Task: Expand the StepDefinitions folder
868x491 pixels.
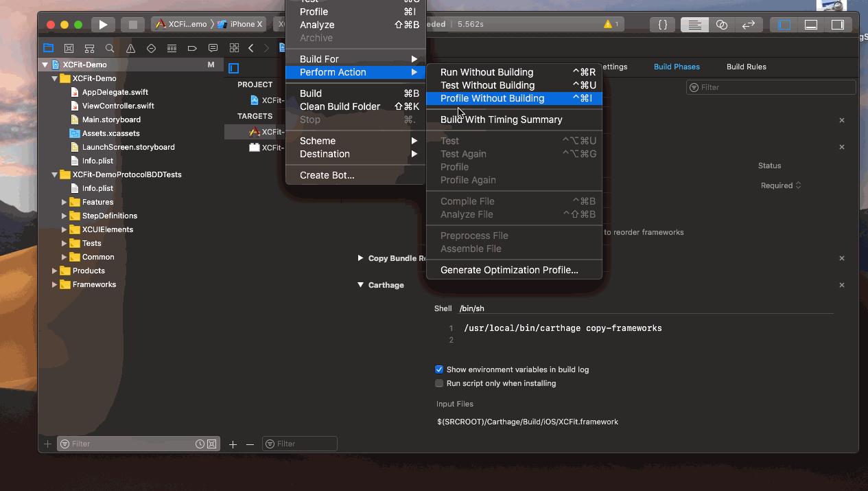Action: pyautogui.click(x=64, y=216)
